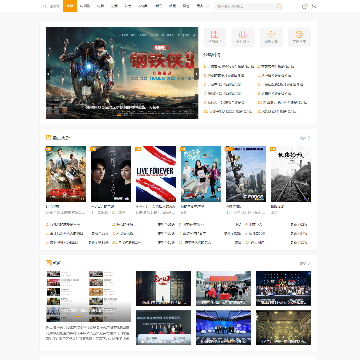This screenshot has width=360, height=360.
Task: Open the dark poster showing two faces
Action: pyautogui.click(x=111, y=174)
